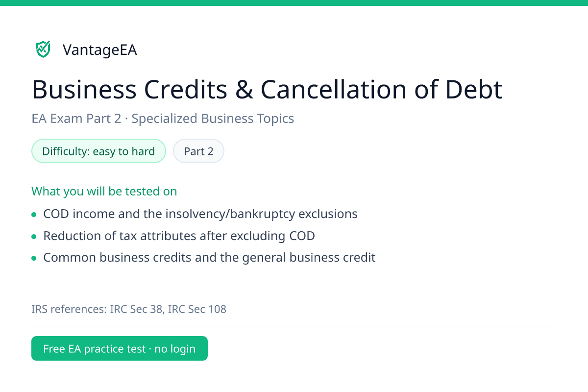Screen dimensions: 588x392
Task: Click the green accent bar at top
Action: (294, 3)
